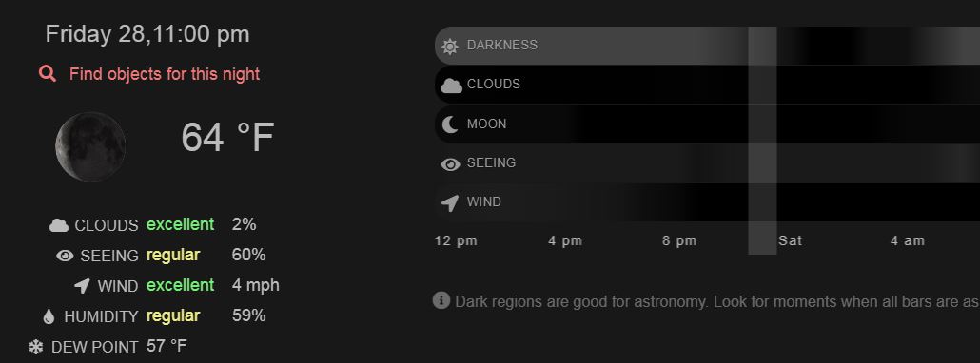Click the info icon before Dark regions text
Screen dimensions: 980x363
click(441, 300)
